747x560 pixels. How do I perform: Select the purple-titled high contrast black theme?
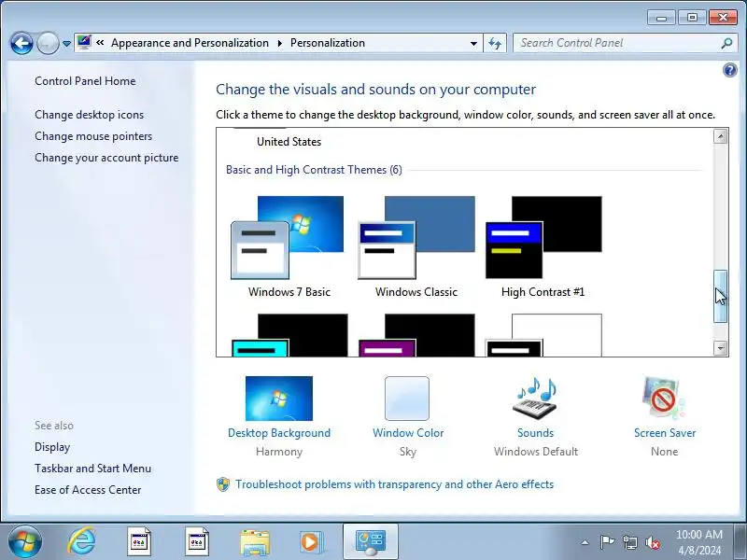tap(416, 335)
